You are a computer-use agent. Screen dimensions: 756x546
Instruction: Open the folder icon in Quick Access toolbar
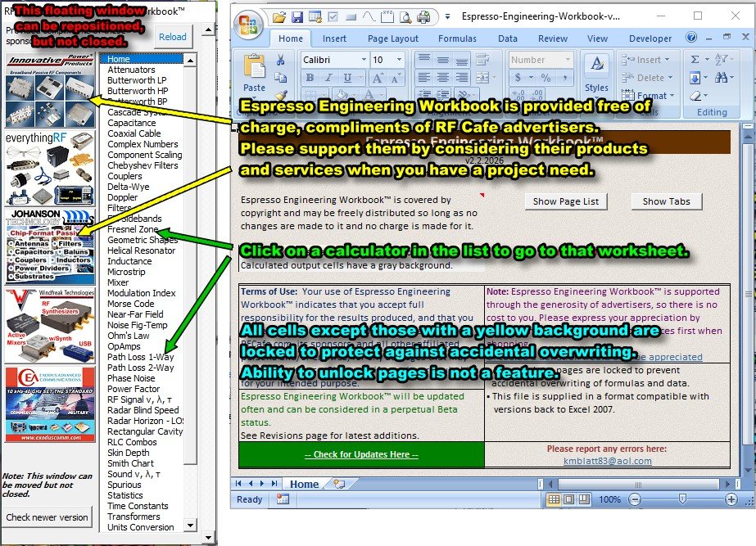[x=278, y=17]
